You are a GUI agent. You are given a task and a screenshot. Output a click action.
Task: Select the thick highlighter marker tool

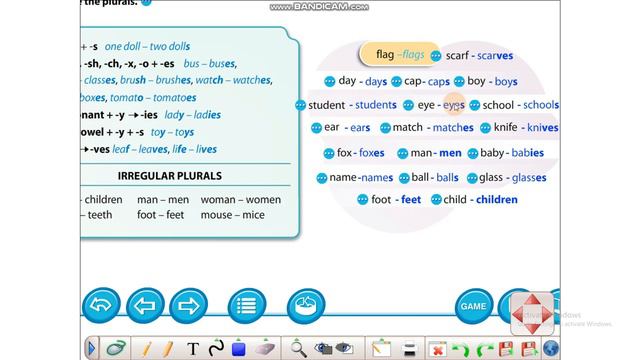click(x=167, y=349)
